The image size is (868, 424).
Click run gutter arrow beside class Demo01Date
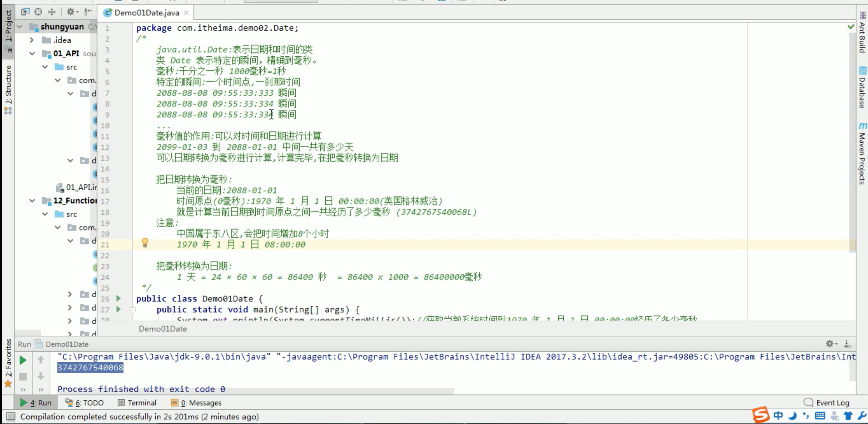118,298
